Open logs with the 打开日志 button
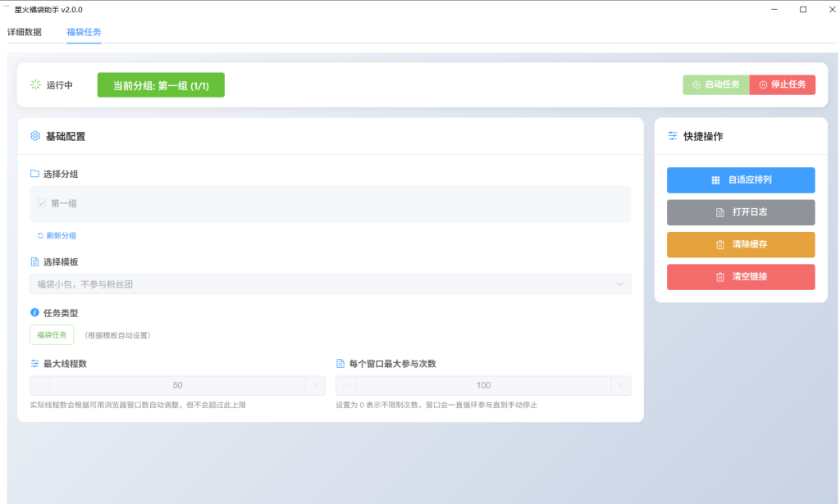The image size is (840, 504). 740,212
